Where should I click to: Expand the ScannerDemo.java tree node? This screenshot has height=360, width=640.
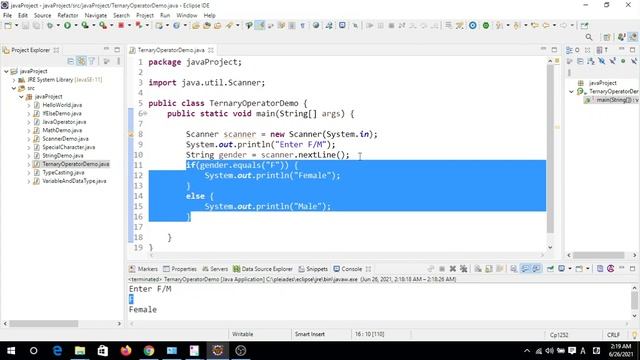(29, 139)
